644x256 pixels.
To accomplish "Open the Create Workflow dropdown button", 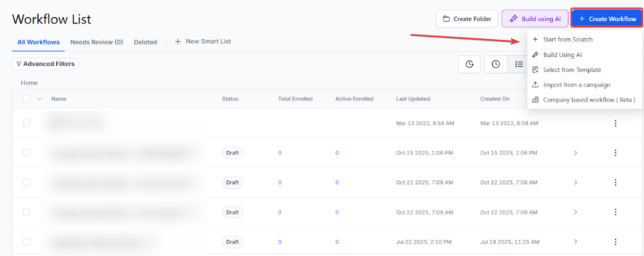I will tap(607, 19).
